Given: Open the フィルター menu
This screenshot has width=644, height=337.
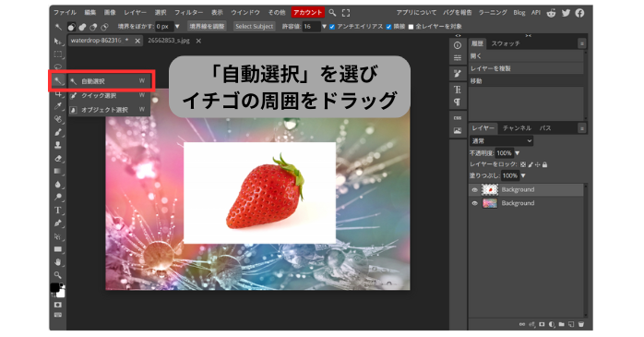Looking at the screenshot, I should pyautogui.click(x=188, y=13).
